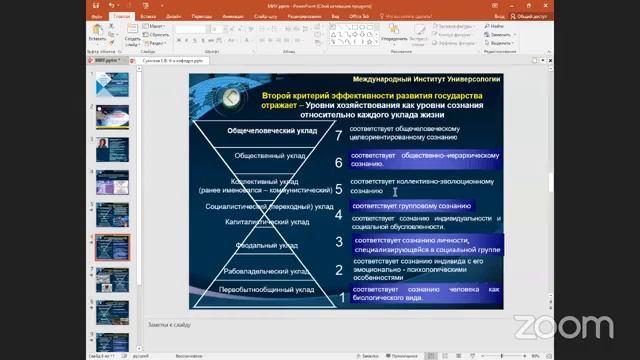Switch to the Insert (Вставка) ribbon tab
Screen dimensions: 640x360
148,16
